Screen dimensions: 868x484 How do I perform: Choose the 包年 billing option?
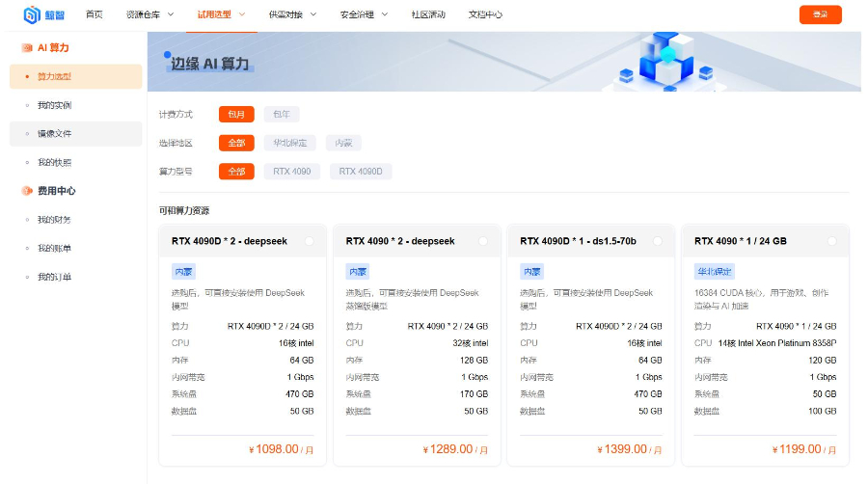[281, 114]
